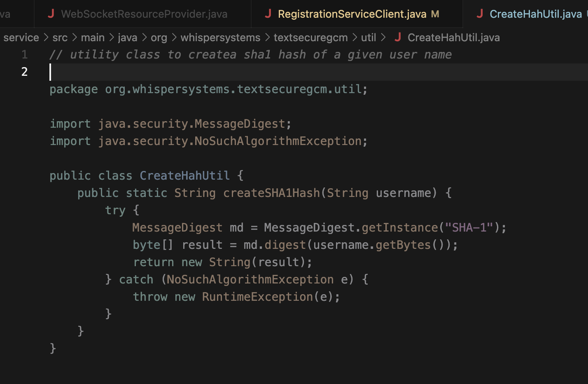Click Java icon on WebSocketResourceProvider tab
Viewport: 588px width, 384px height.
point(51,14)
